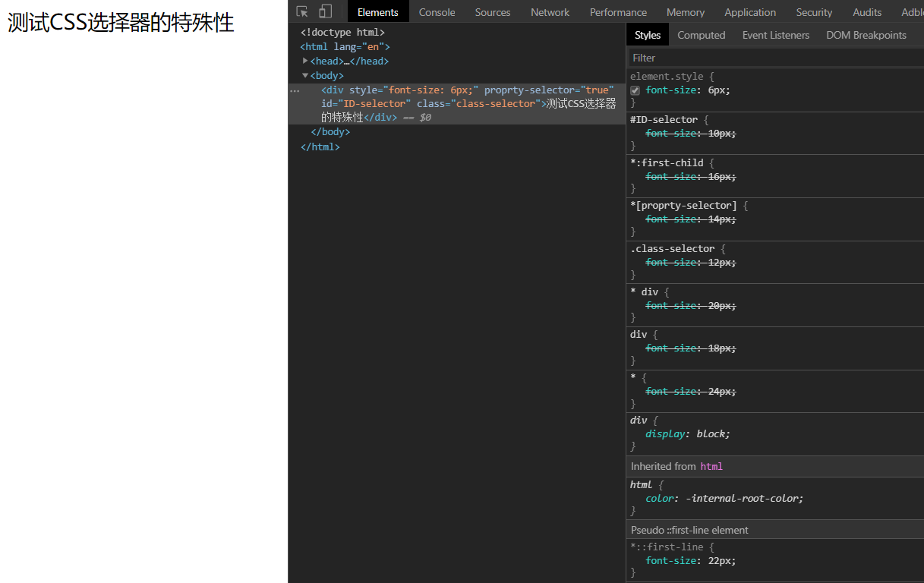This screenshot has height=583, width=924.
Task: Collapse the body element node
Action: [305, 75]
